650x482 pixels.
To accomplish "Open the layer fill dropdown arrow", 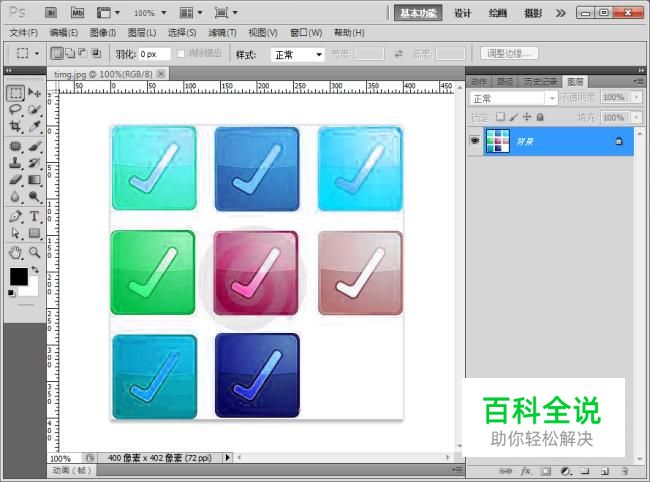I will pos(636,117).
